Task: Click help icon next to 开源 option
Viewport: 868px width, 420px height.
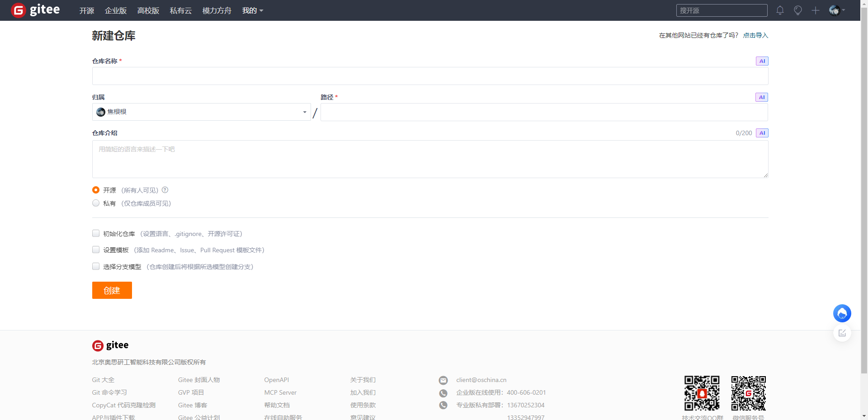Action: click(165, 190)
